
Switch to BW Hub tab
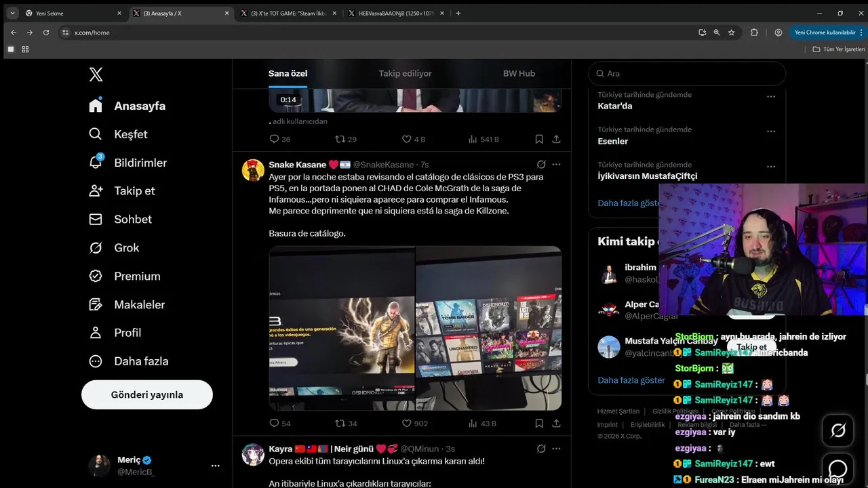[x=519, y=73]
